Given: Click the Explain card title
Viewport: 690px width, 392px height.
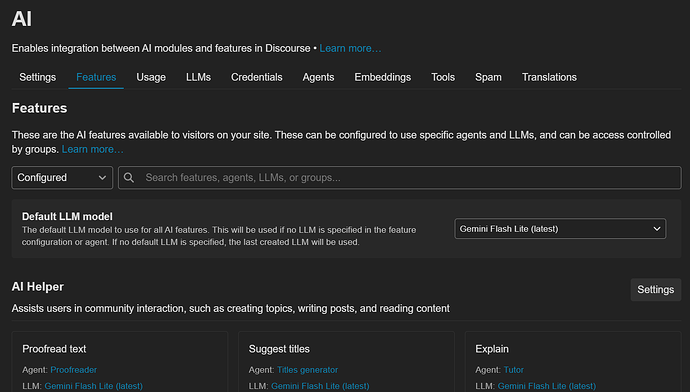Looking at the screenshot, I should coord(492,349).
